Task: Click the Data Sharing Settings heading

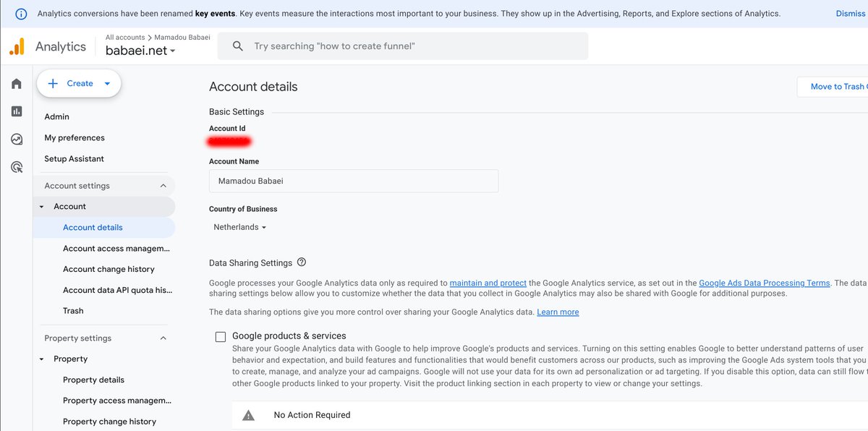Action: (x=250, y=263)
